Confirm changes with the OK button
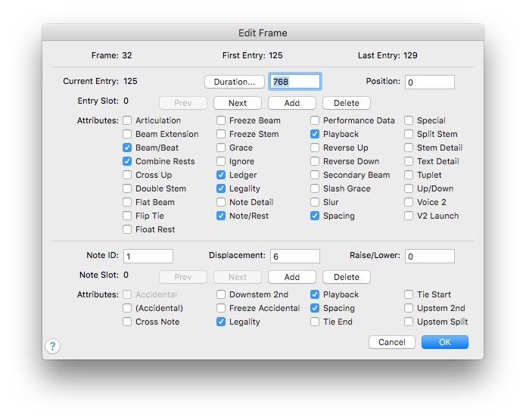The height and width of the screenshot is (420, 526). pos(445,342)
